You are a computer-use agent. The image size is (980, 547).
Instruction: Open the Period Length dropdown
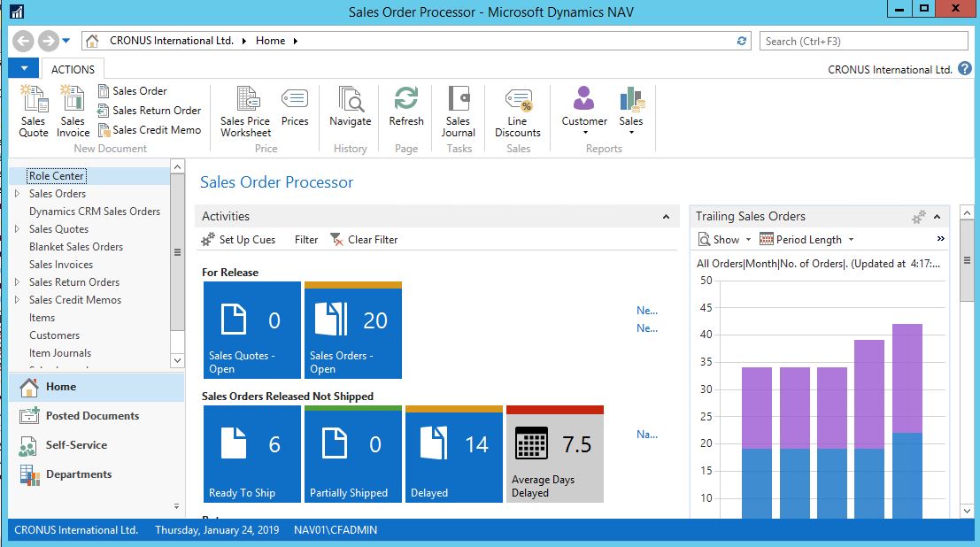808,240
